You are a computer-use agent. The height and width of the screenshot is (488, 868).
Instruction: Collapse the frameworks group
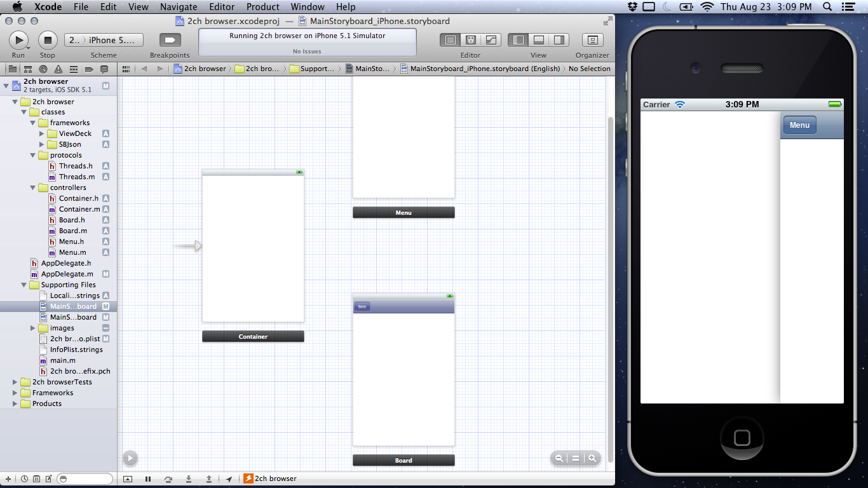click(x=33, y=123)
